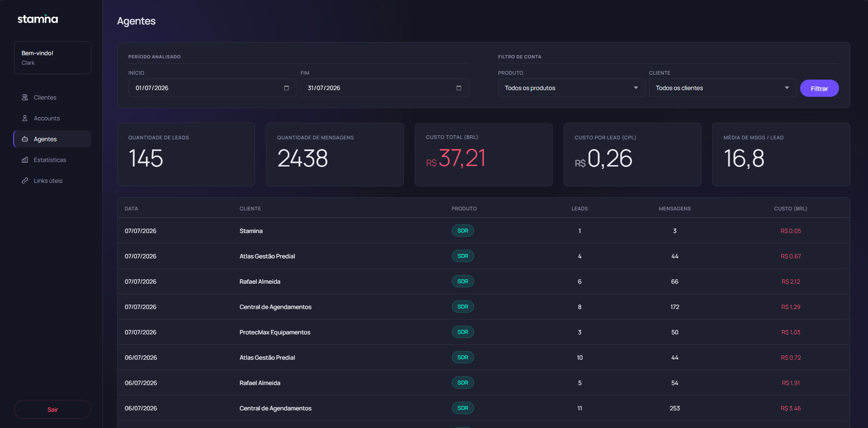Click the Início date field 01/07/2026
This screenshot has height=428, width=868.
click(213, 88)
